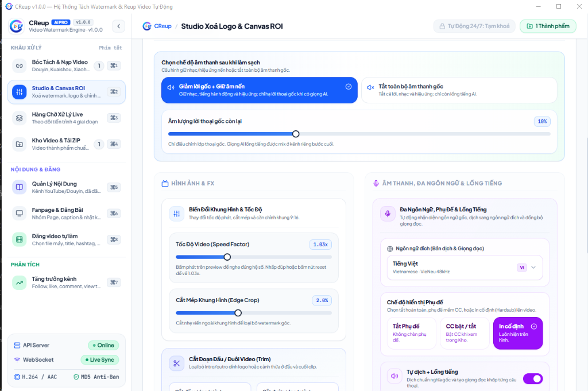The height and width of the screenshot is (391, 588).
Task: Click the Tự Động 24/7: Tạm khoá button
Action: tap(474, 26)
